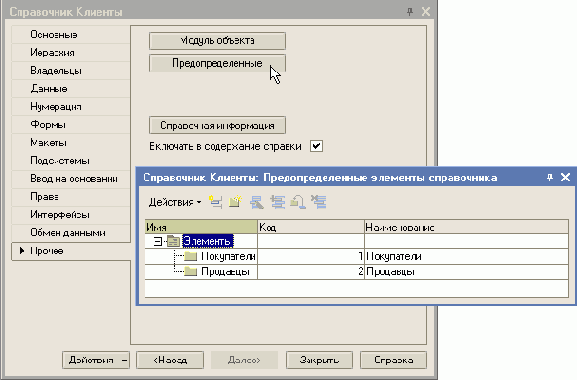Click the Покупатели folder icon
This screenshot has height=380, width=577.
(x=191, y=256)
